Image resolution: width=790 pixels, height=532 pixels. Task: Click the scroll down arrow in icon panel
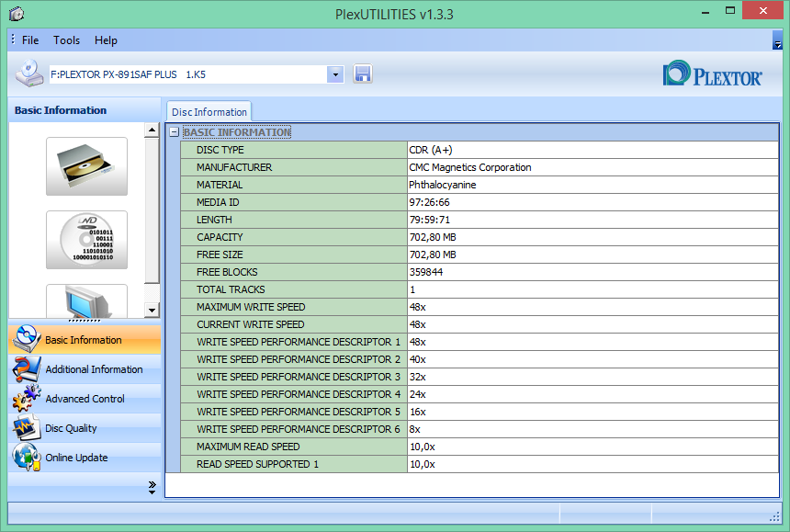(152, 310)
